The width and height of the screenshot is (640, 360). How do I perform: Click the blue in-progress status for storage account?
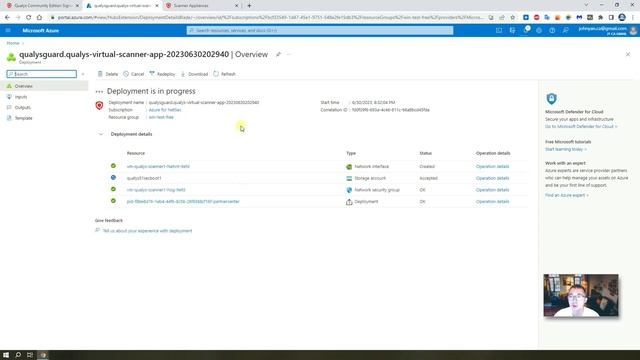click(113, 178)
